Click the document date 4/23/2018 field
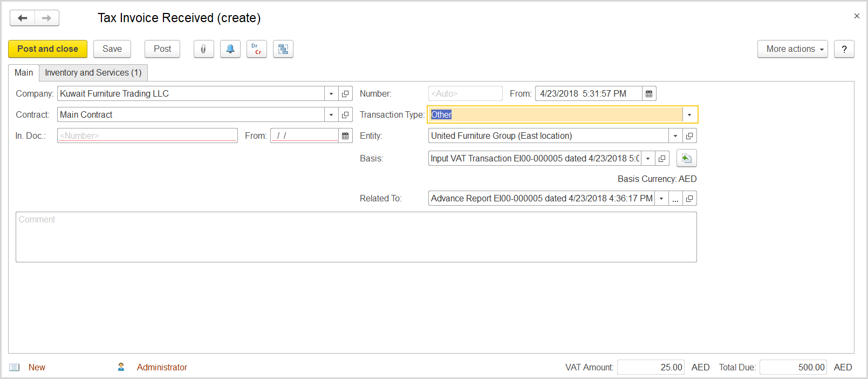 coord(589,93)
